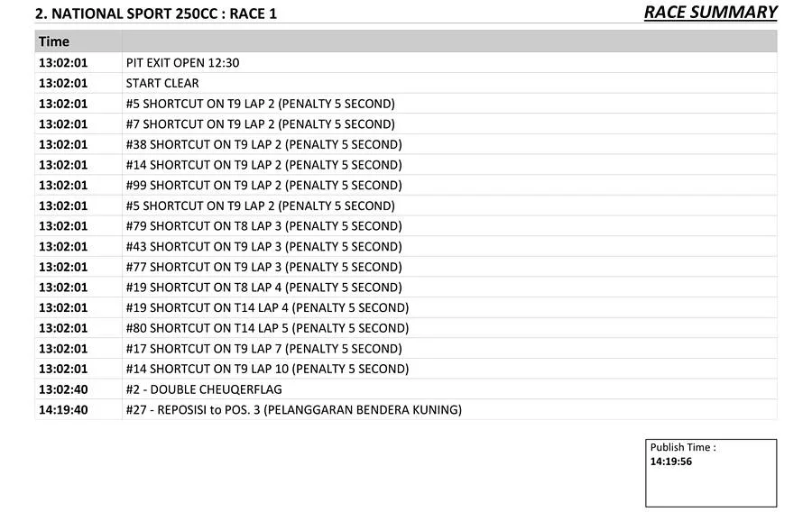Click the RACE SUMMARY heading
Screen dimensions: 812x512
[x=710, y=13]
